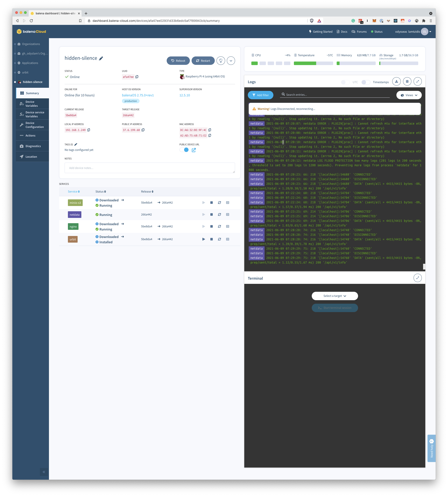Expand the Terminal panel to fullscreen
The height and width of the screenshot is (496, 448).
click(418, 278)
